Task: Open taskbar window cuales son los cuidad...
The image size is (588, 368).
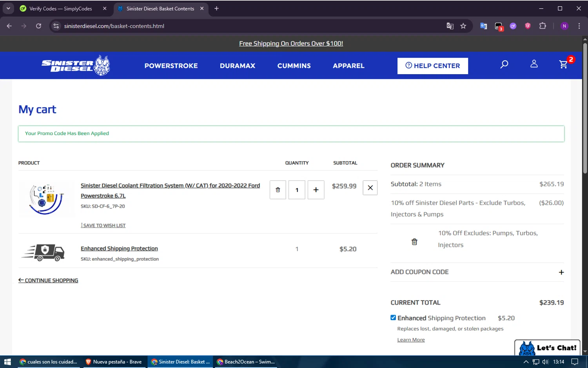Action: pyautogui.click(x=48, y=362)
